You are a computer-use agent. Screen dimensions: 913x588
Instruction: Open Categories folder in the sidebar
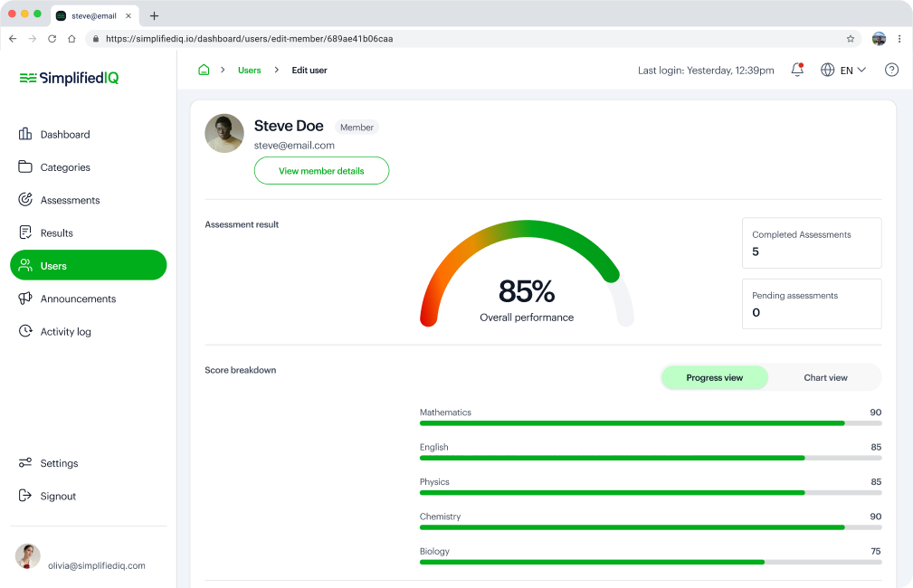coord(64,167)
